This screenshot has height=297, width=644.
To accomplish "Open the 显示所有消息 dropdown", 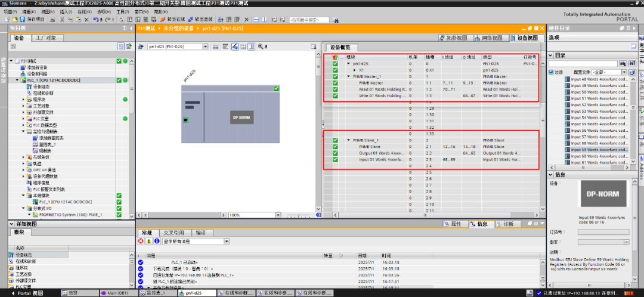I will coord(227,242).
